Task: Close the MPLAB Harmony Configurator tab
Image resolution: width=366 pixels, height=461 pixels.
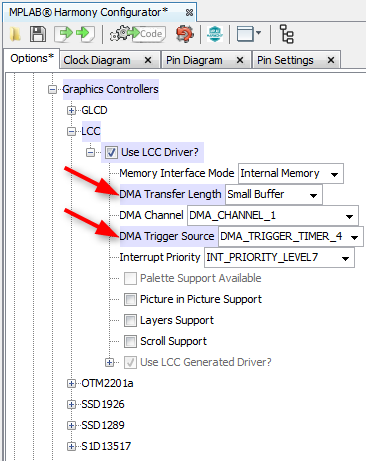Action: tap(189, 13)
